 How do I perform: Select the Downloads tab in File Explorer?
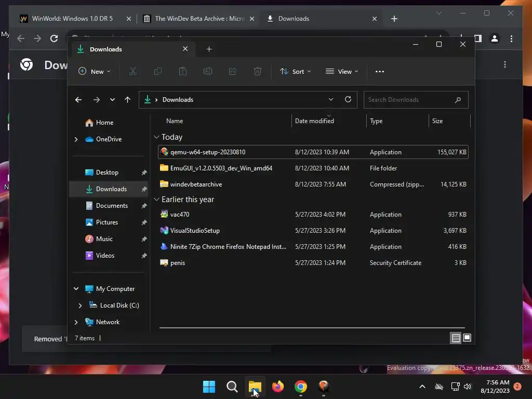coord(133,49)
